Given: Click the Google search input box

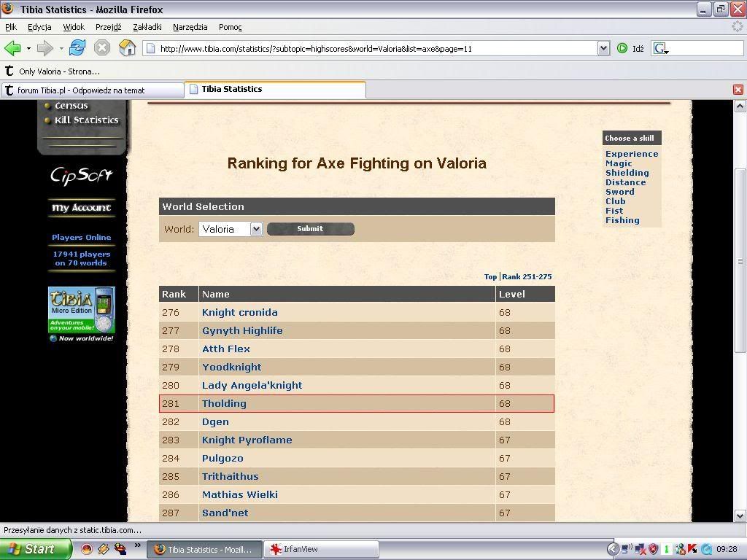Looking at the screenshot, I should pyautogui.click(x=706, y=48).
